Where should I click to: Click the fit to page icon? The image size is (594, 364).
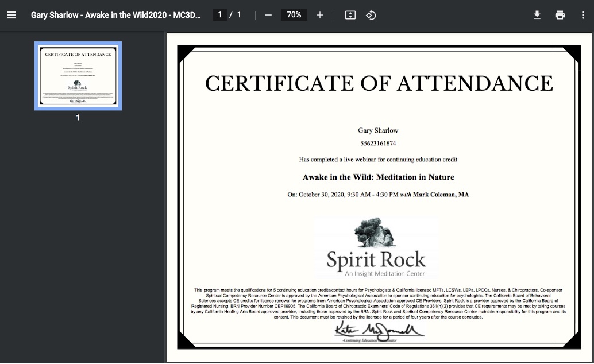[350, 15]
